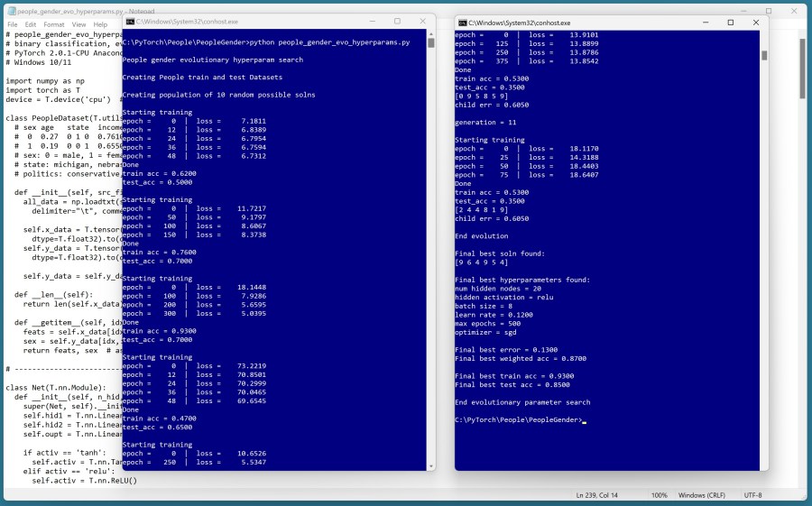Click 'class Net(T.nn.Module):' in Notepad
Viewport: 812px width, 506px height.
pos(56,388)
